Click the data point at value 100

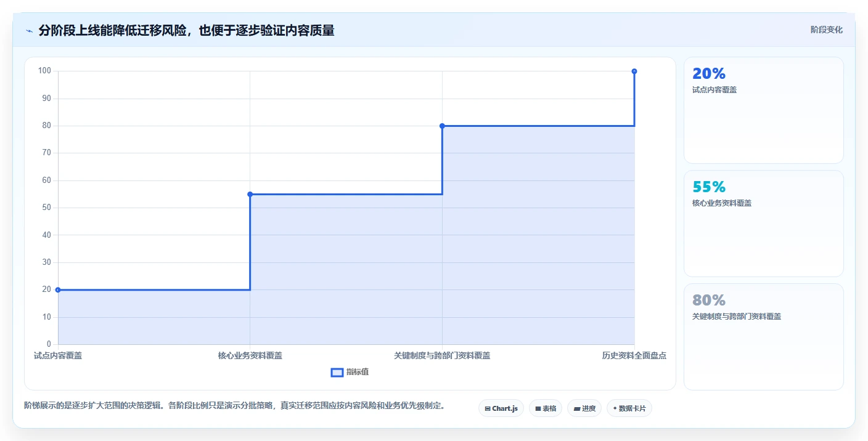pyautogui.click(x=634, y=71)
